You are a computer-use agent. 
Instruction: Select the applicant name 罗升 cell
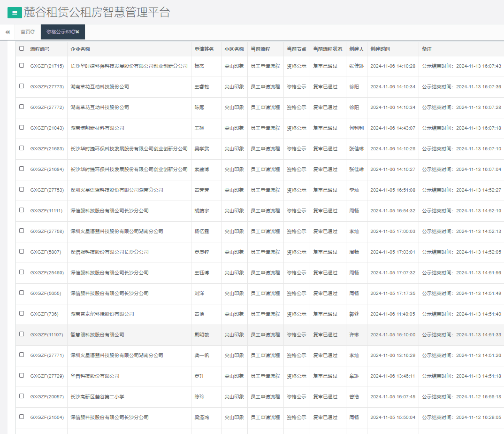[x=199, y=376]
